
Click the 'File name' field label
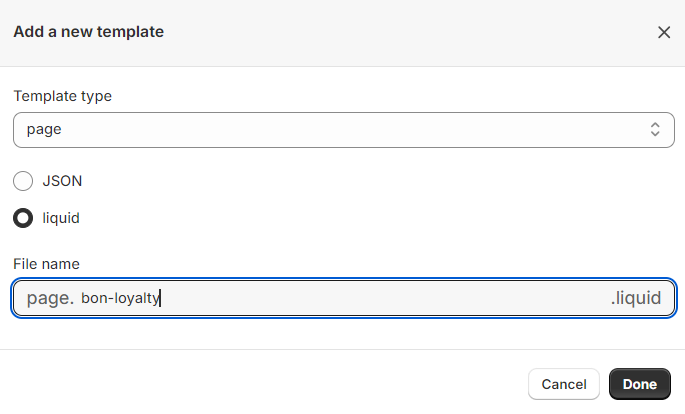tap(46, 264)
